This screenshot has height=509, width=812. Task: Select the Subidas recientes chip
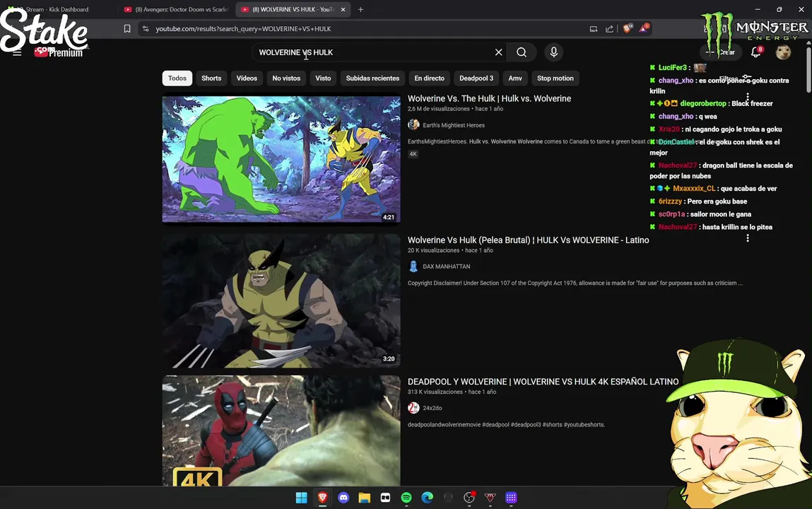372,78
